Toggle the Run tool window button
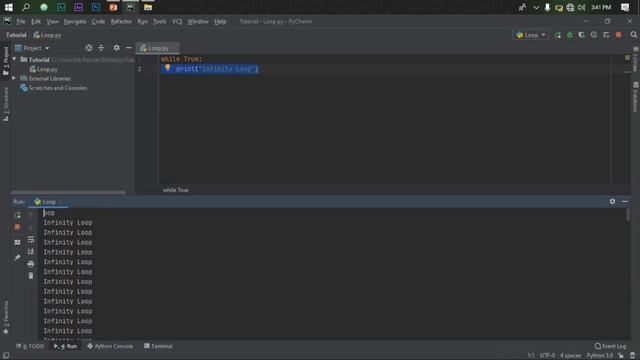 66,346
